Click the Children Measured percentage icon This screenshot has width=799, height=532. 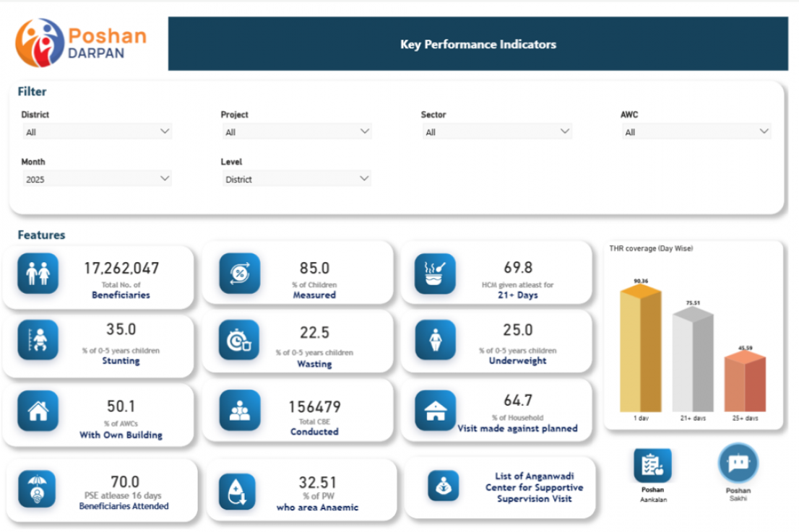[239, 274]
